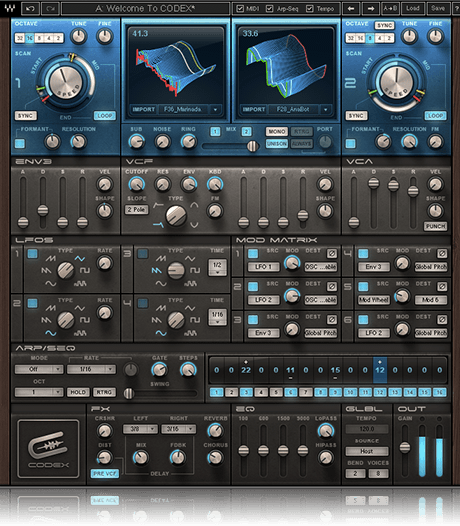Click the Save preset button
The image size is (460, 526).
click(438, 8)
